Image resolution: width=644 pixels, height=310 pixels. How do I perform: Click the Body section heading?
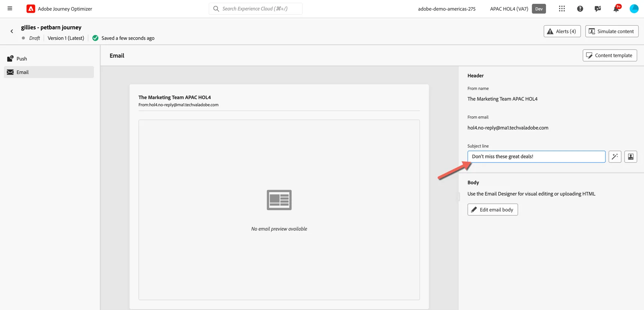473,182
